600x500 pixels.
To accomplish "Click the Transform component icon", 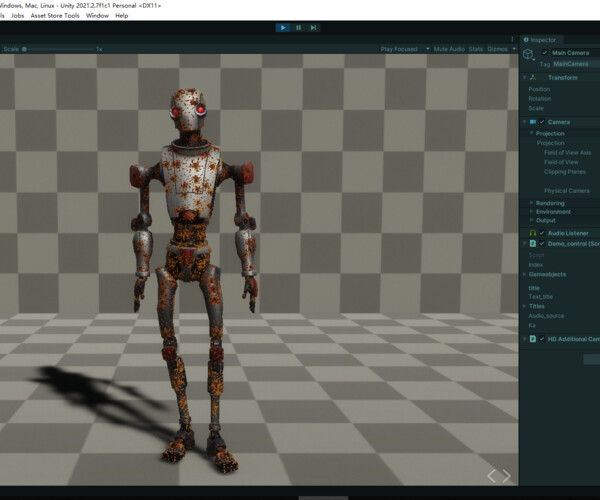I will 533,76.
